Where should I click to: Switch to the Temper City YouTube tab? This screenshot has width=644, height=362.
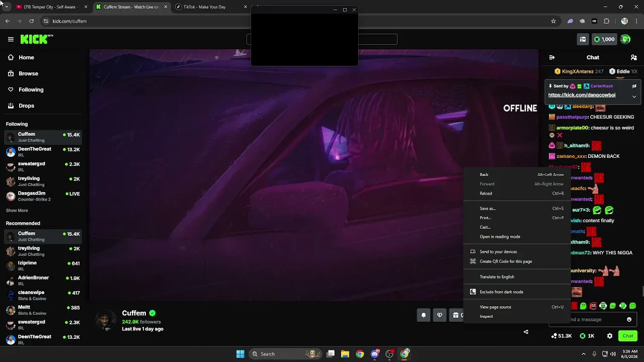pyautogui.click(x=51, y=7)
